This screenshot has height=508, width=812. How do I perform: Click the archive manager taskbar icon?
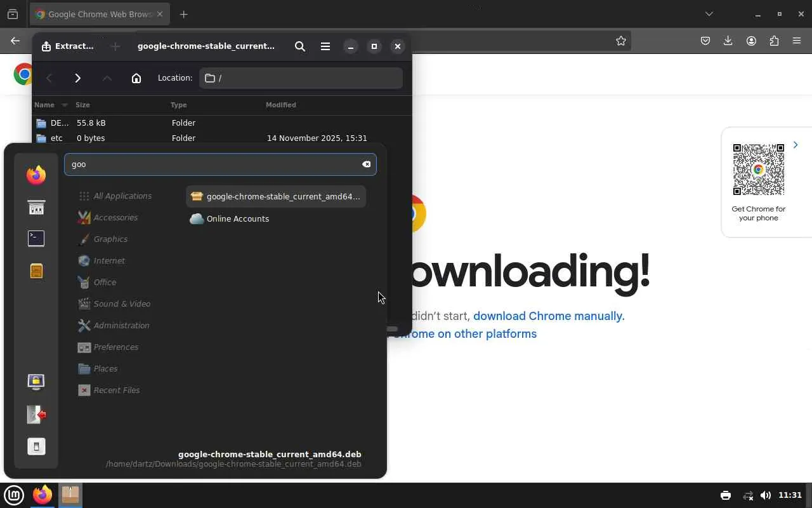pos(70,495)
